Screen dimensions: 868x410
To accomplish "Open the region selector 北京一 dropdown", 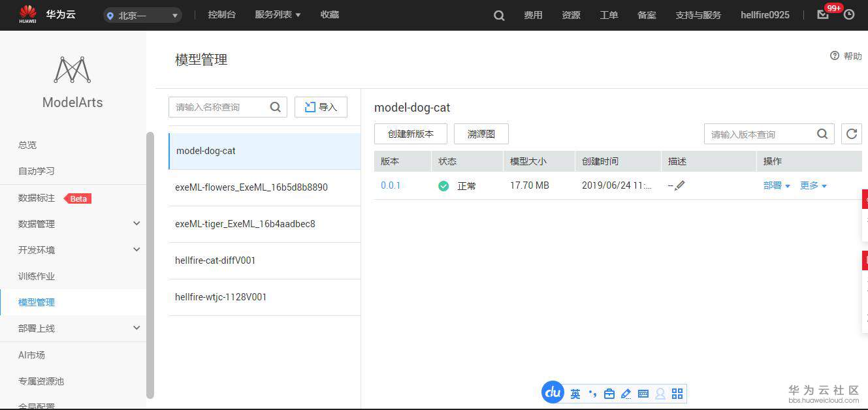I will 142,15.
